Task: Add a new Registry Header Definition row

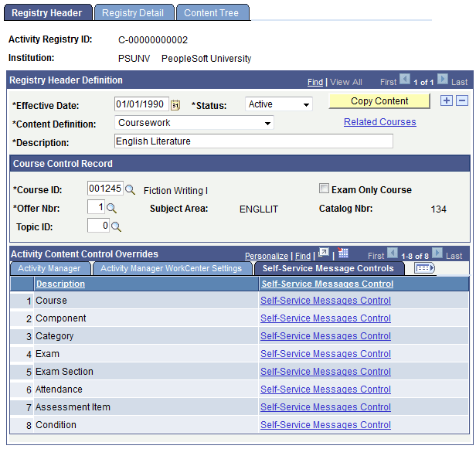Action: (447, 100)
